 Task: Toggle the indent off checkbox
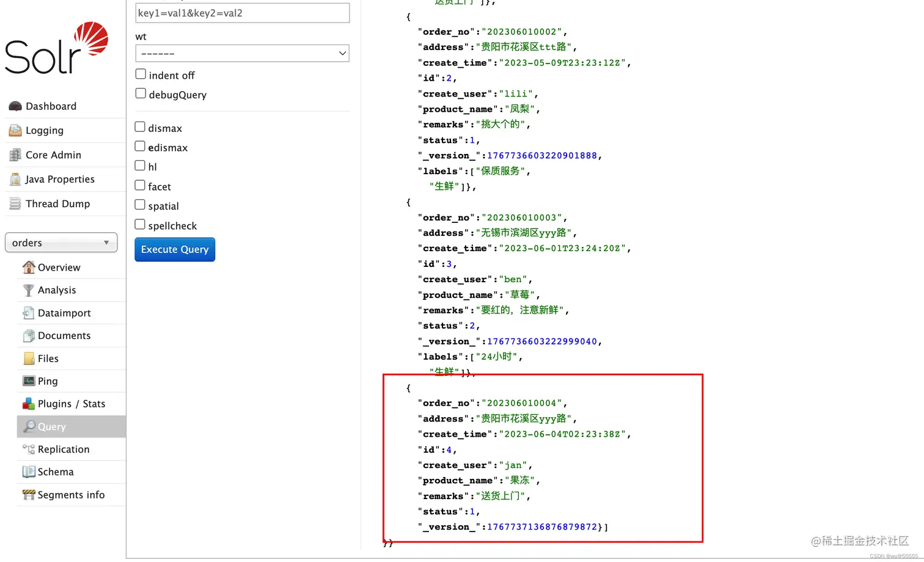pos(141,74)
